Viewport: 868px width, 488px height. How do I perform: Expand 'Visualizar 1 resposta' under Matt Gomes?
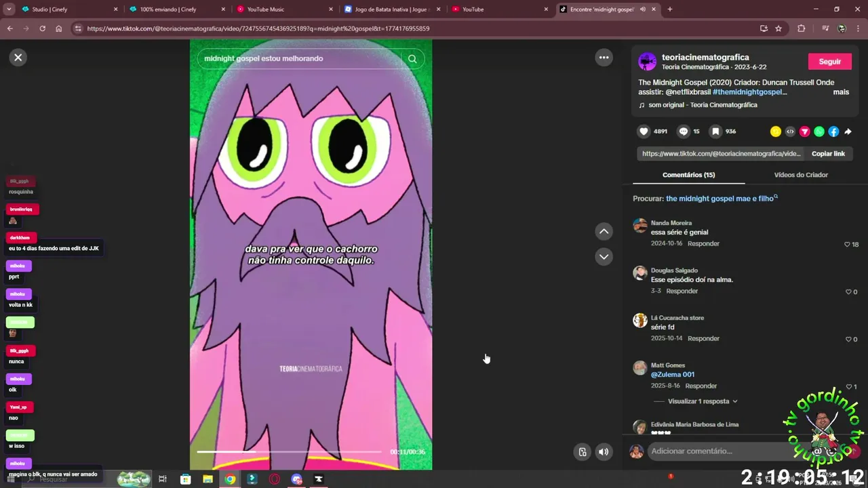click(703, 401)
